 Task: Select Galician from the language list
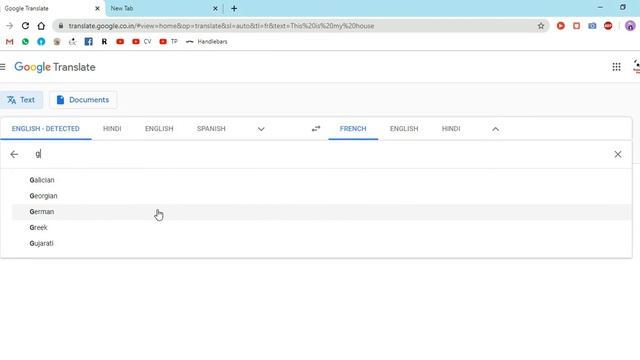[x=322, y=180]
